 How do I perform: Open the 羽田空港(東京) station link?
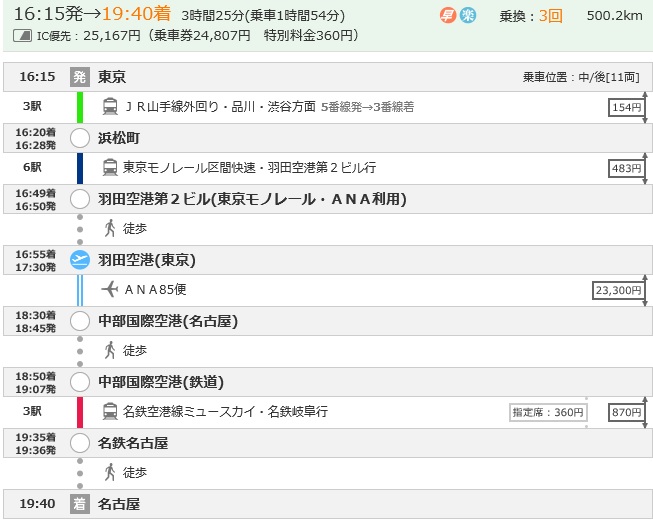pyautogui.click(x=147, y=260)
